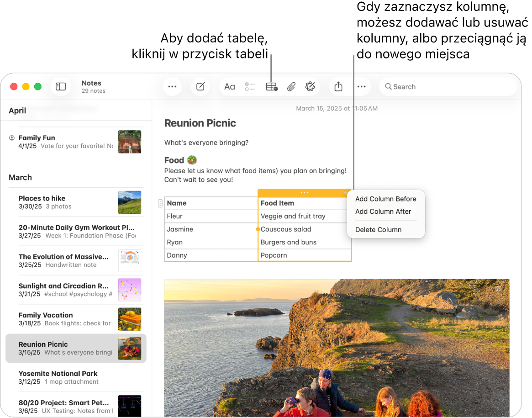This screenshot has width=532, height=418.
Task: Open the left ellipsis menu beside Notes title
Action: pos(172,87)
